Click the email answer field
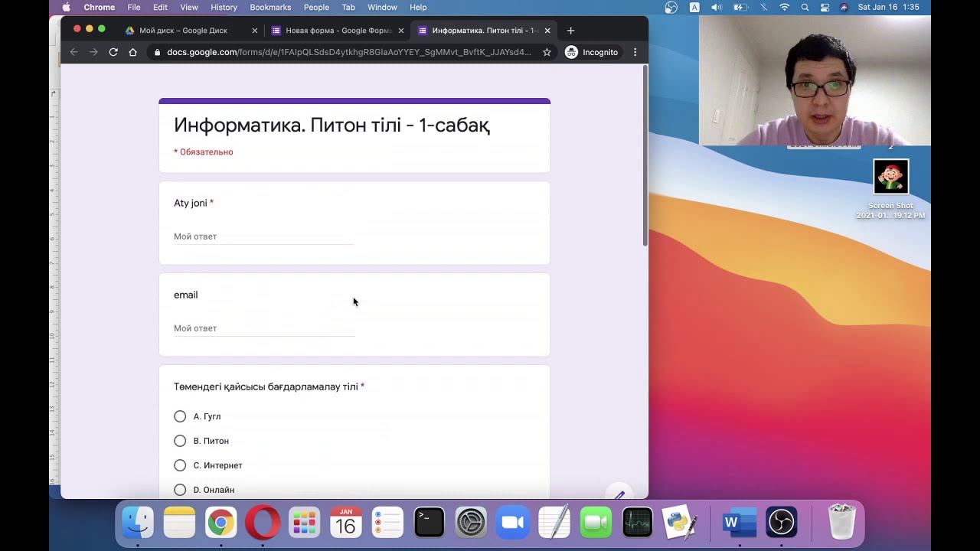 (263, 328)
